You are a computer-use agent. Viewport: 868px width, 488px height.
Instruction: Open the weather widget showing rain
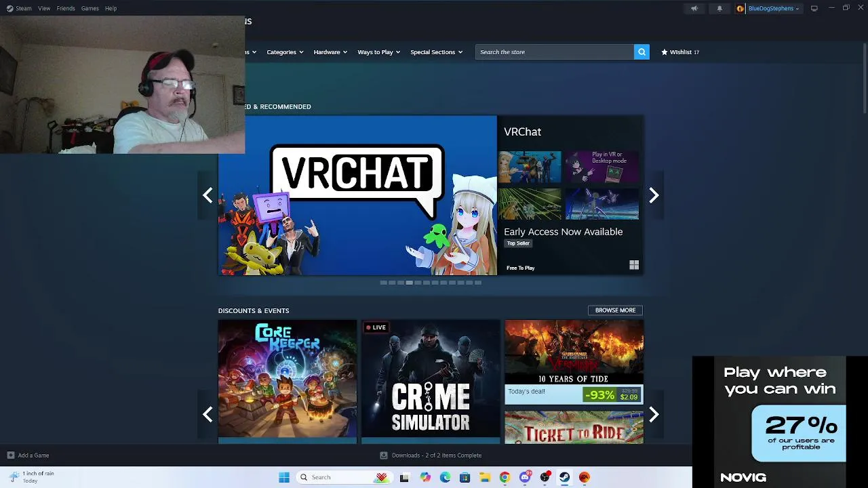pos(31,477)
